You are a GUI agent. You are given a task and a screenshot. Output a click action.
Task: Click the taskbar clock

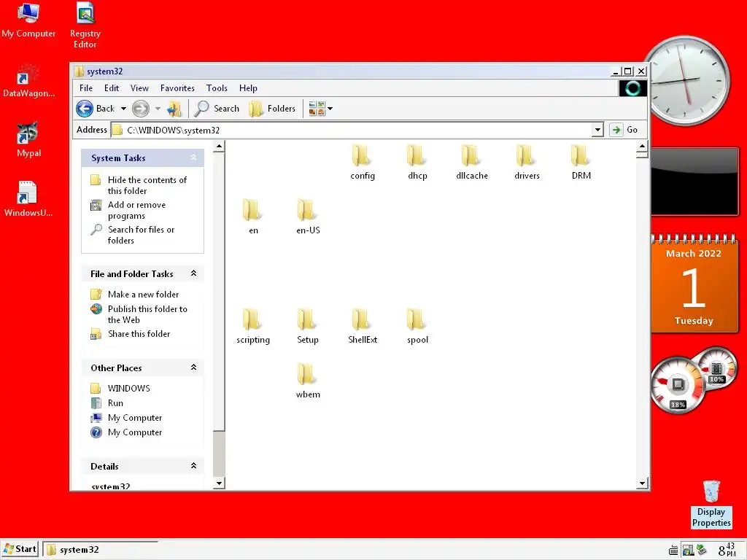(727, 550)
